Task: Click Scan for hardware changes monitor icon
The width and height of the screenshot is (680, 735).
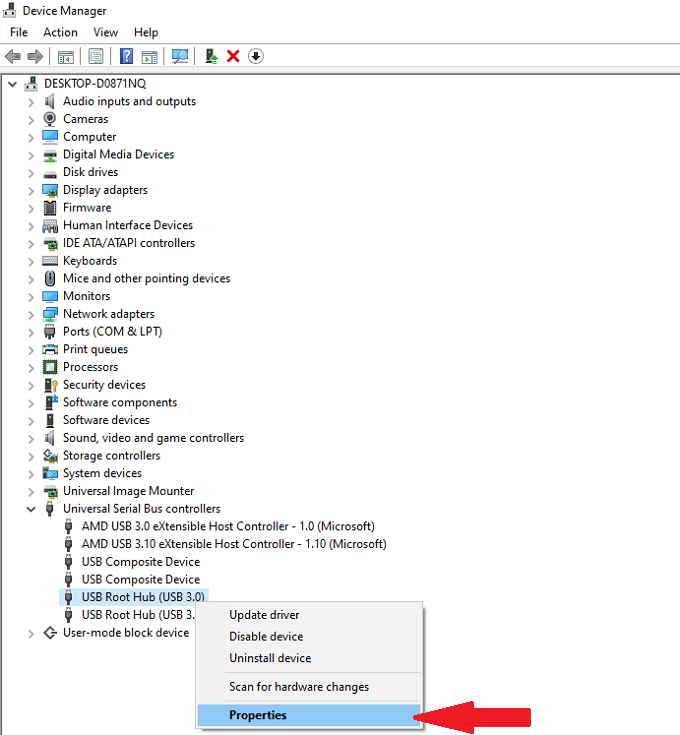Action: pos(179,57)
